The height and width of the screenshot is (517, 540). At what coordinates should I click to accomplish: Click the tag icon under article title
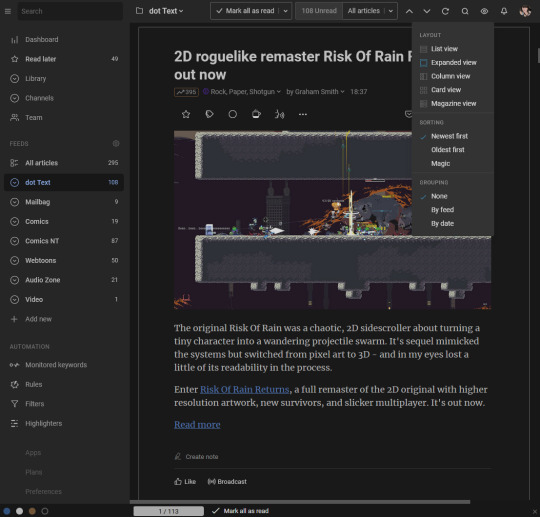[209, 114]
